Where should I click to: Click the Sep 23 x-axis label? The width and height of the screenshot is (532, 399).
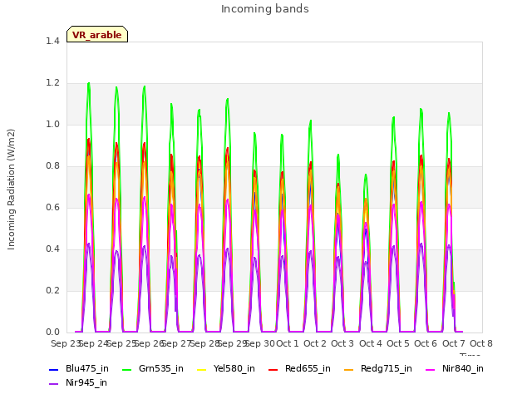(x=65, y=343)
